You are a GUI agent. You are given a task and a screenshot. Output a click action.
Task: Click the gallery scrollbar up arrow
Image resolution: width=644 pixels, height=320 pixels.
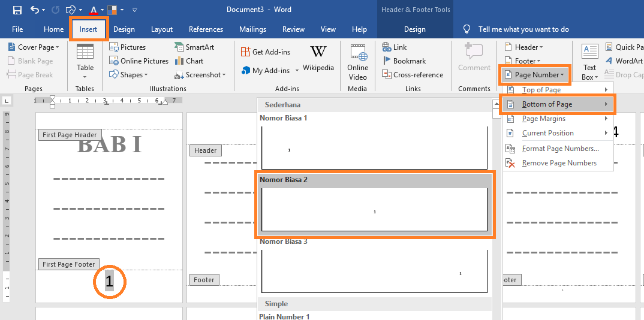(x=496, y=104)
